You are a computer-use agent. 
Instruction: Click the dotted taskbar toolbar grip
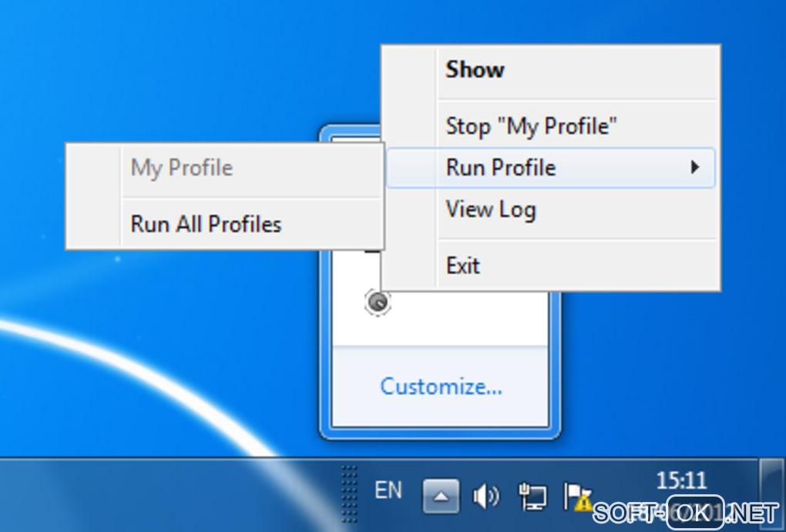[349, 494]
